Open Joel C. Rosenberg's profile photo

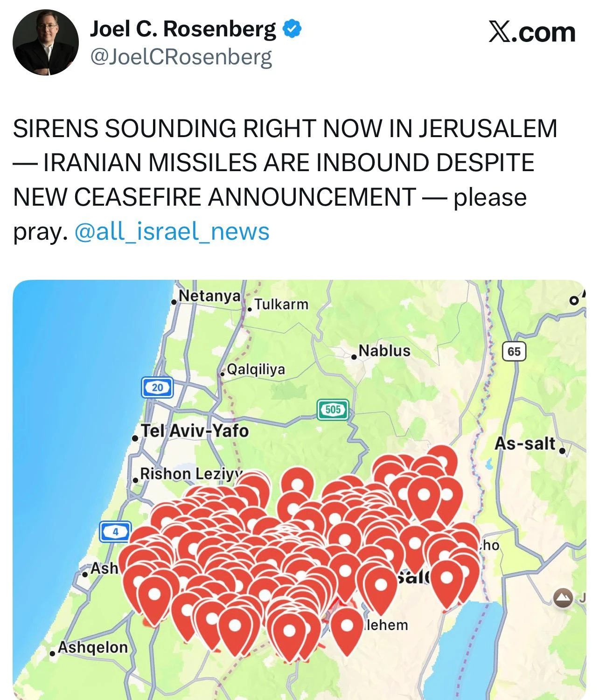click(45, 42)
